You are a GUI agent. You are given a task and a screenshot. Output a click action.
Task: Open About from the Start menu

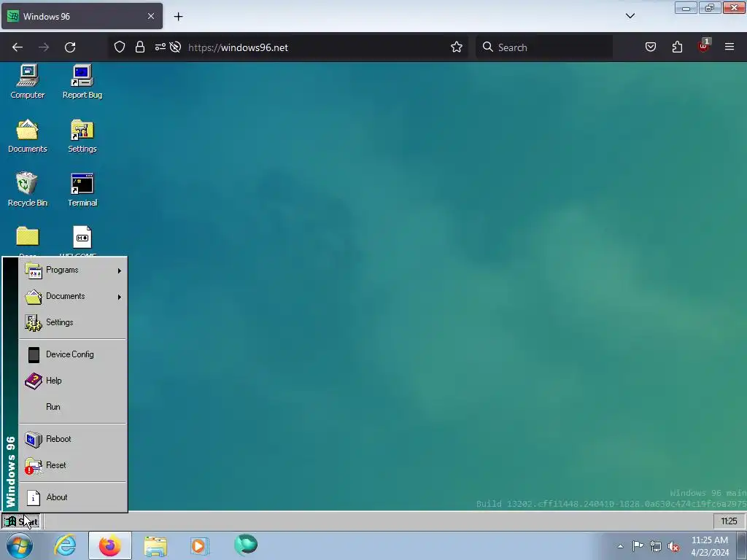[73, 497]
